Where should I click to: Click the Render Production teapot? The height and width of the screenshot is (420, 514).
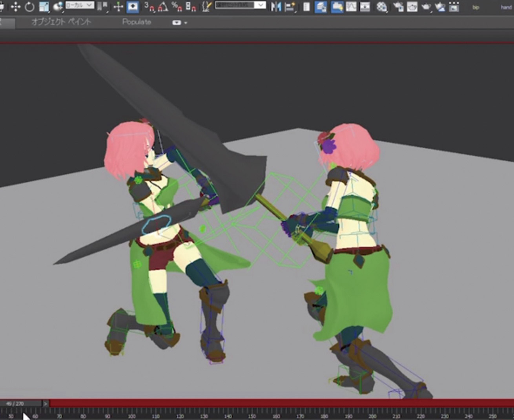click(426, 7)
